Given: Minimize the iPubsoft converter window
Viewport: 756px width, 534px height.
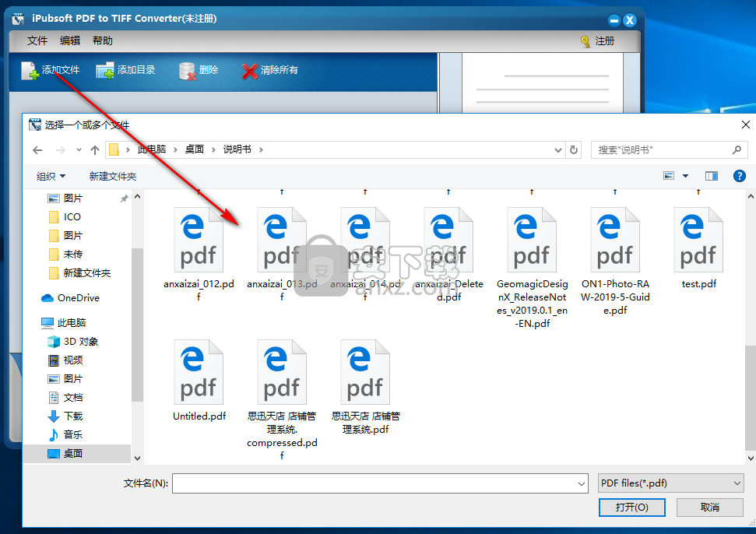Looking at the screenshot, I should pos(614,20).
